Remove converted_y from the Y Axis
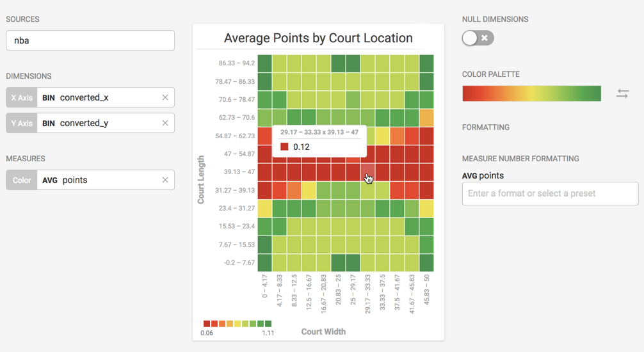This screenshot has height=352, width=644. pos(165,123)
